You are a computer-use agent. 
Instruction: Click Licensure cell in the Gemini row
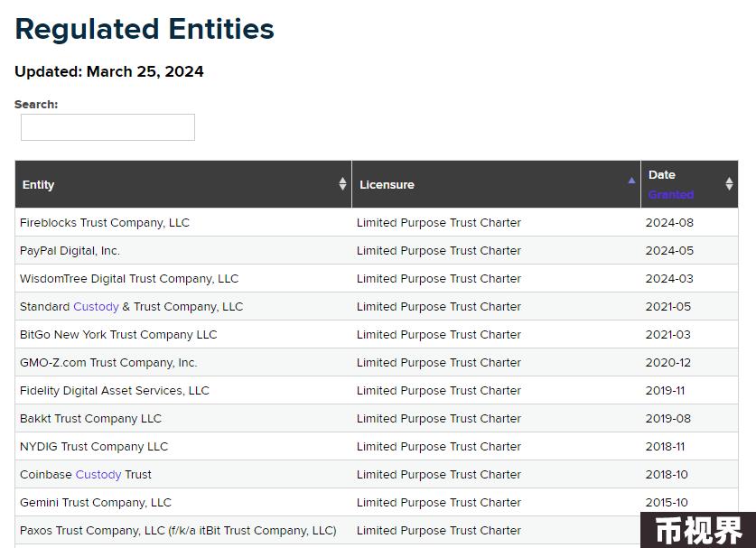(439, 502)
